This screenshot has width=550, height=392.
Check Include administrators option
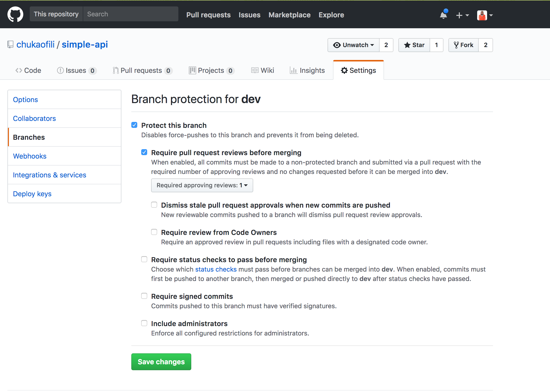144,323
